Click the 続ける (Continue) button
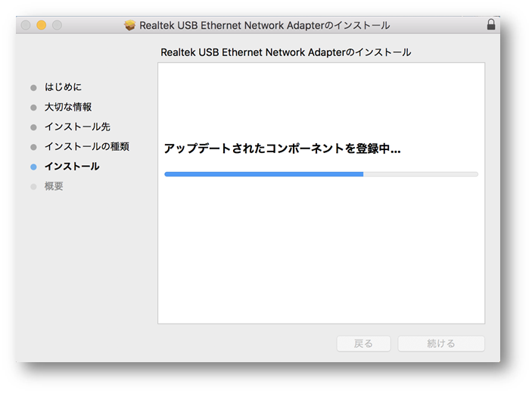 441,344
